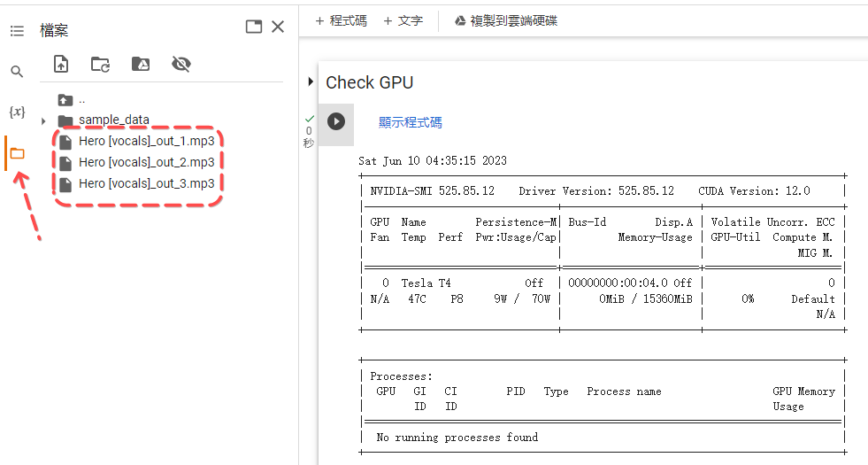
Task: Click the orange Files folder sidebar icon
Action: coord(17,153)
